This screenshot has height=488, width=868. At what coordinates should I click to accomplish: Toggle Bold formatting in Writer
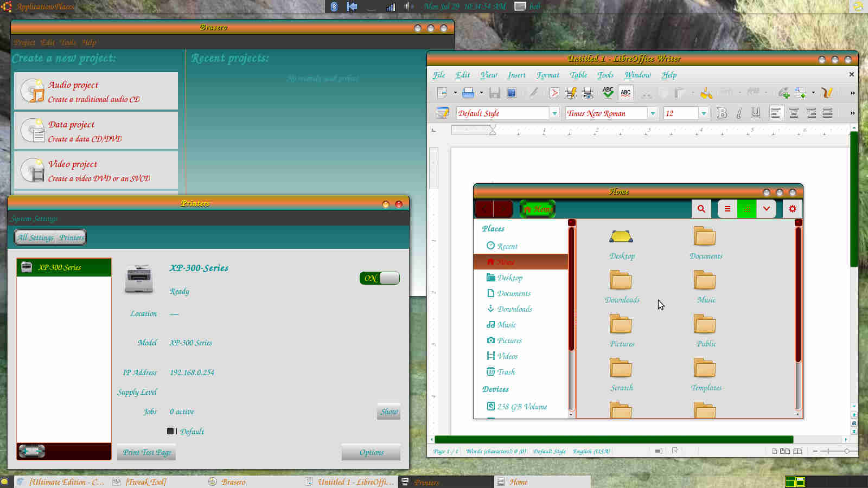722,113
